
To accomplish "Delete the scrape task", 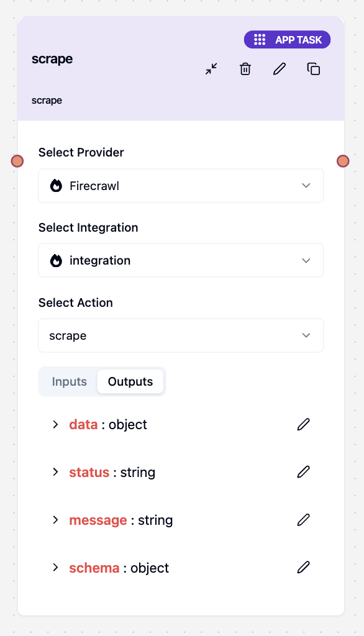I will [245, 69].
